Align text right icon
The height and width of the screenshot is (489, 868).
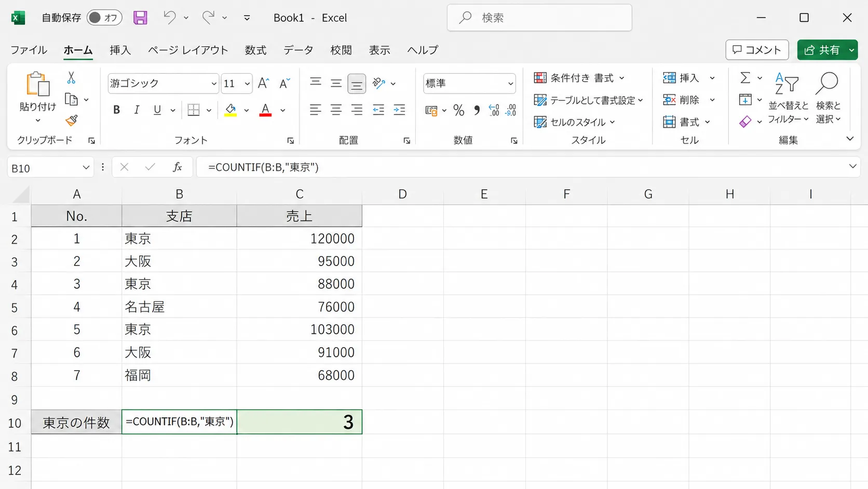(357, 110)
